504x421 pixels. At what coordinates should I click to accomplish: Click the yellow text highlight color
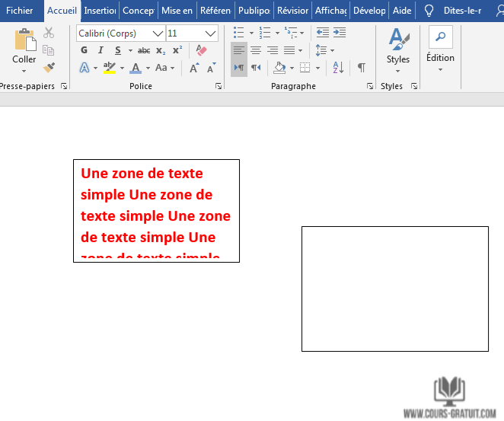(x=110, y=68)
